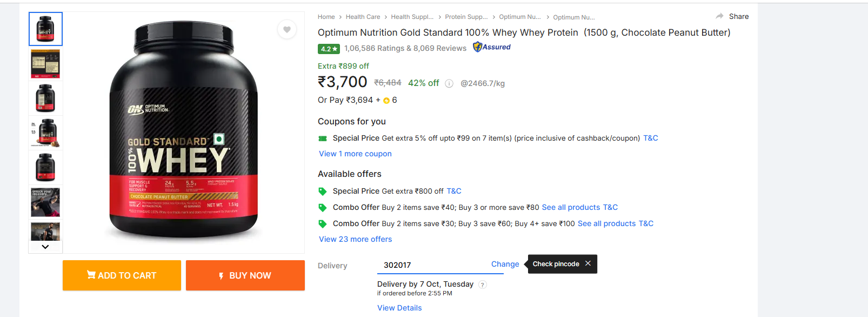The height and width of the screenshot is (317, 868).
Task: Go to Health Care breadcrumb
Action: click(363, 17)
